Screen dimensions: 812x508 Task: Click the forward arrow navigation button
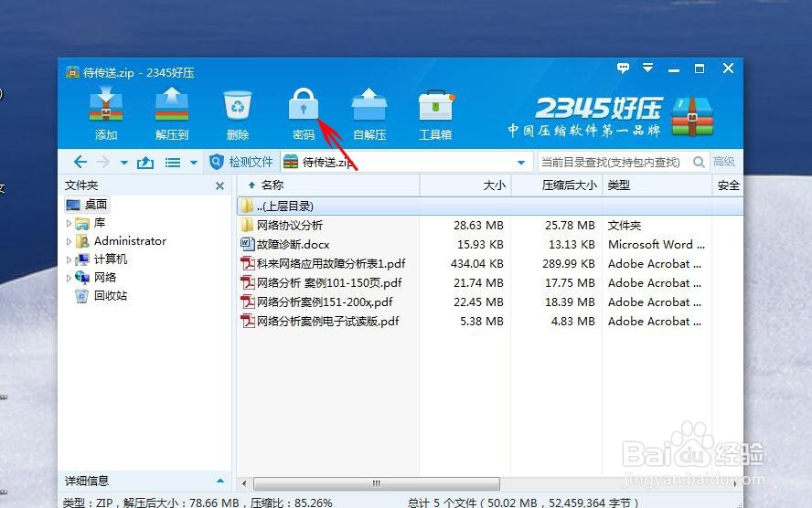click(103, 163)
